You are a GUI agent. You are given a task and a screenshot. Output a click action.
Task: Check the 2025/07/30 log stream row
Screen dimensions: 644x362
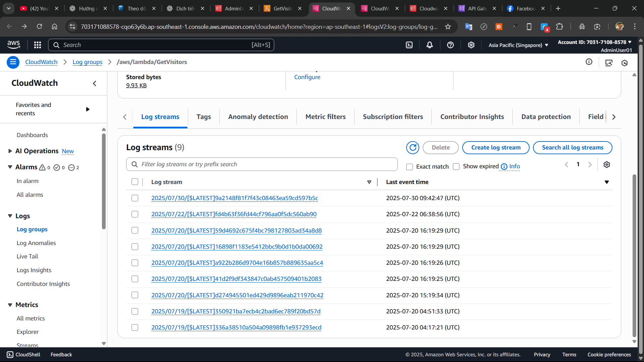135,198
